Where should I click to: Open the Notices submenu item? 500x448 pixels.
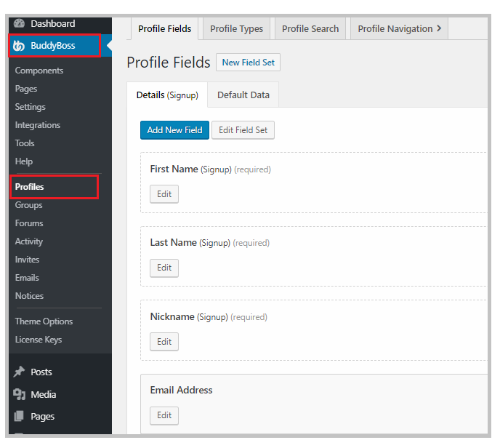29,296
